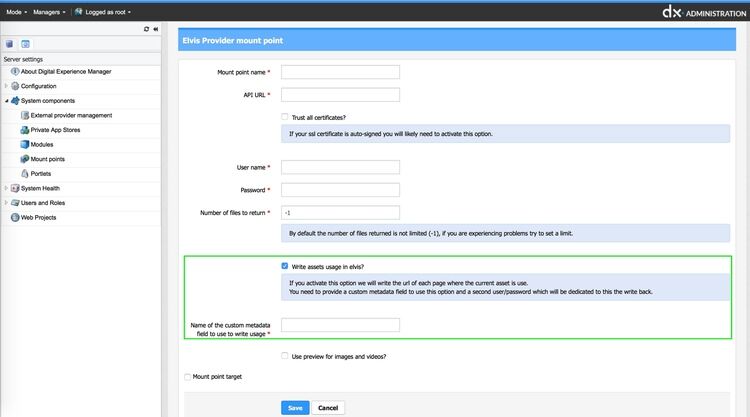750x417 pixels.
Task: Click the External provider management icon
Action: tap(25, 115)
